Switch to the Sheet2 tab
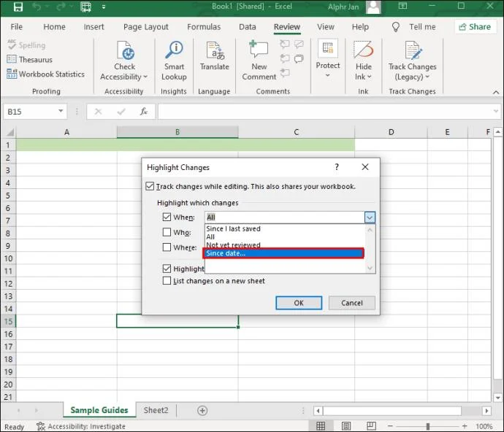504x432 pixels. click(x=156, y=410)
